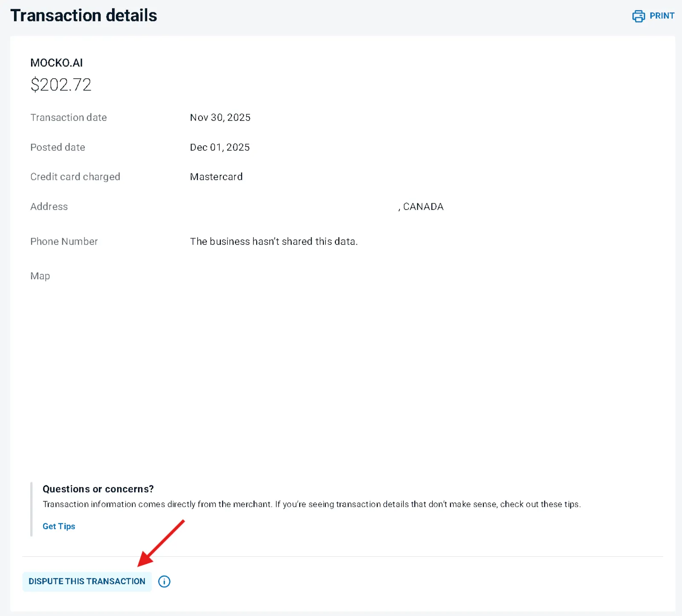Image resolution: width=682 pixels, height=616 pixels.
Task: Click the Address label
Action: (x=49, y=207)
